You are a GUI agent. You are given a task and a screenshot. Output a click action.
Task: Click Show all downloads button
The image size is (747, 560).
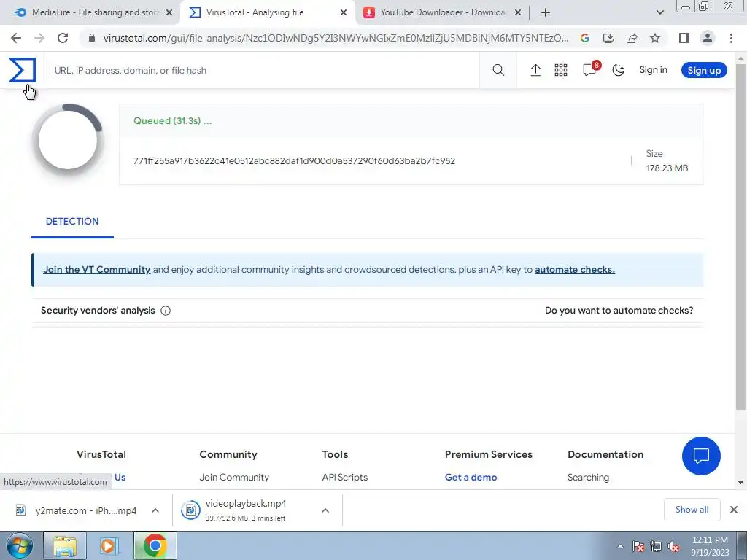692,510
